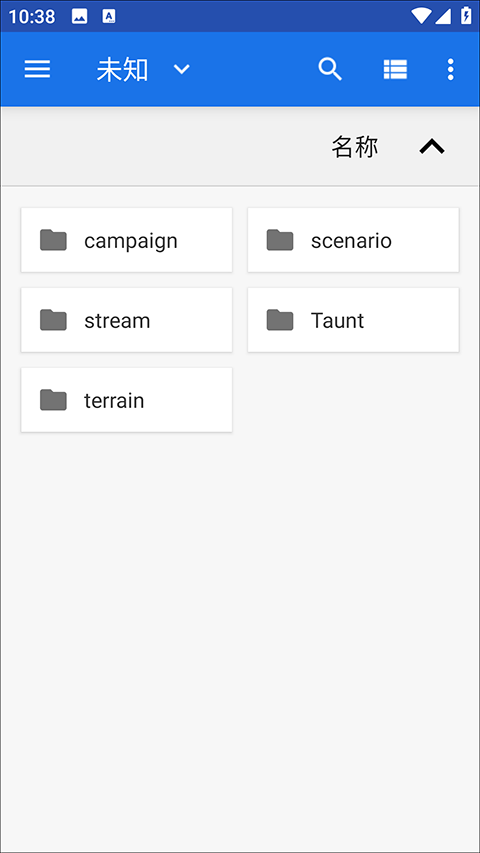Open the Taunt folder label
Viewport: 480px width, 853px height.
click(x=337, y=320)
